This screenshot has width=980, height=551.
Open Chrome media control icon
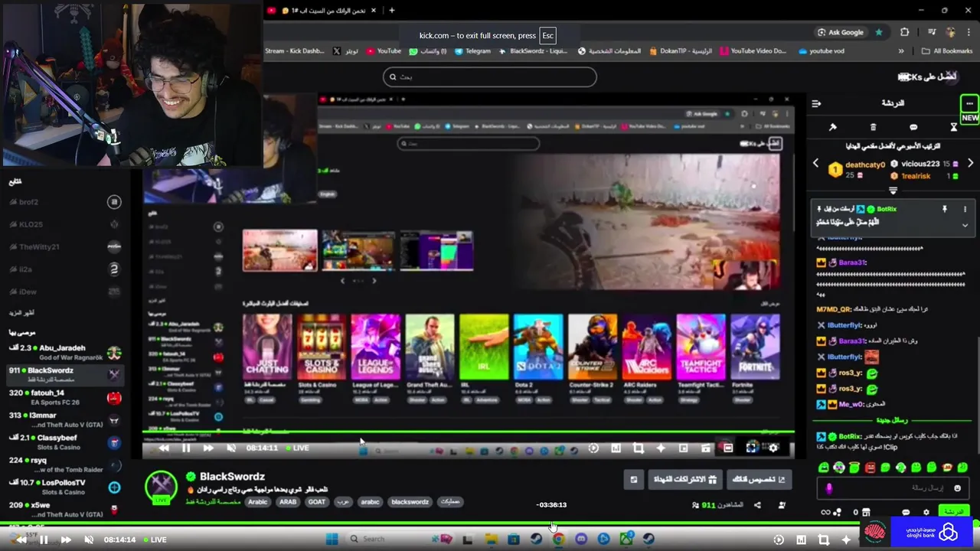[x=931, y=32]
